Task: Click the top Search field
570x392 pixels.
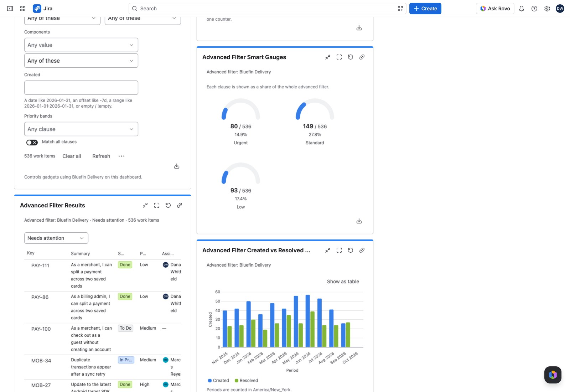Action: click(x=267, y=9)
